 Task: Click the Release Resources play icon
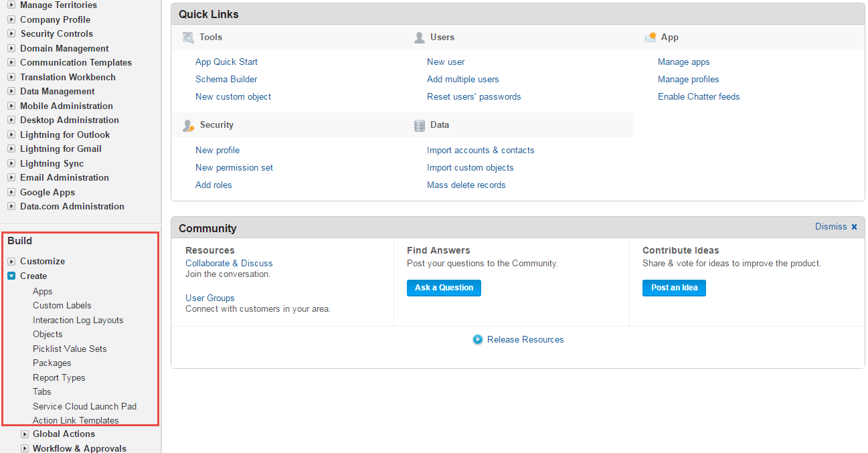[478, 339]
